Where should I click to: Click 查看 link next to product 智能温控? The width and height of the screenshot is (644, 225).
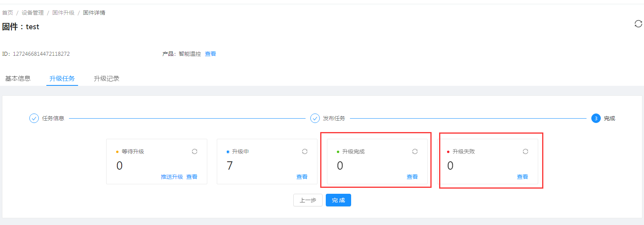(210, 54)
